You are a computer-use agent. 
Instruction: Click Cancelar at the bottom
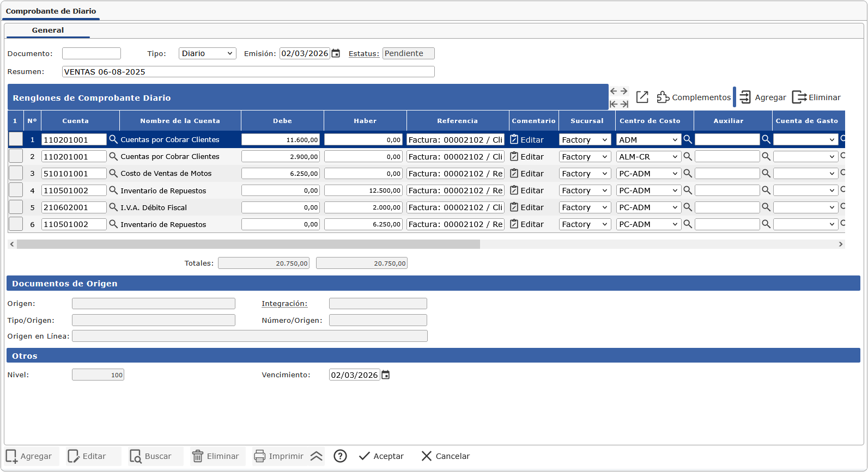[445, 456]
